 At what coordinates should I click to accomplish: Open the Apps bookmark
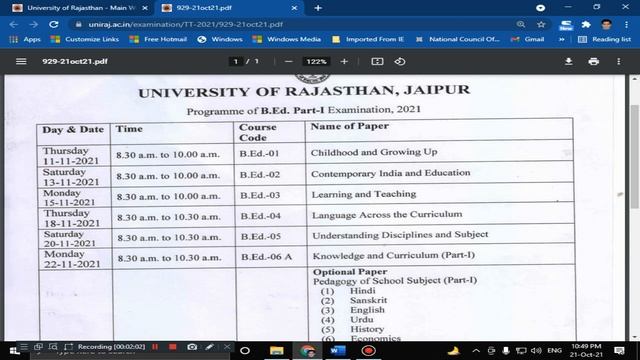click(25, 39)
